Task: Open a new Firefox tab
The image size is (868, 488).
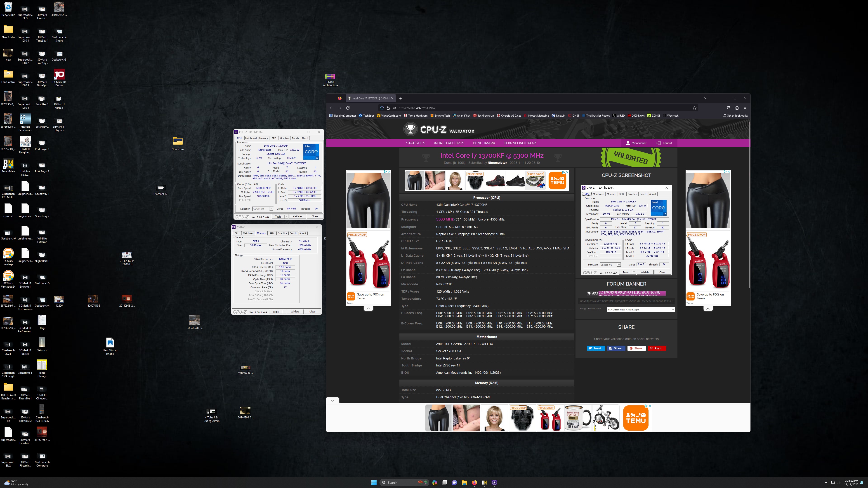Action: point(401,98)
